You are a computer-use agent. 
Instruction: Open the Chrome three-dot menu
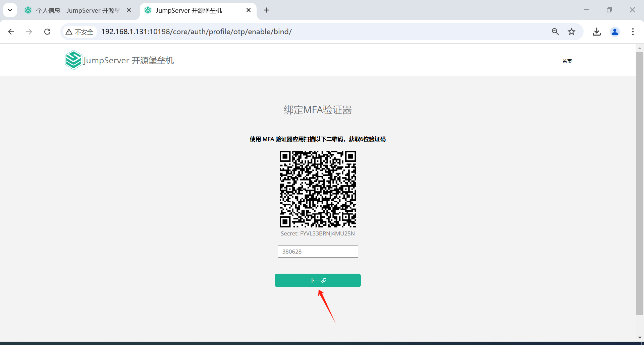[633, 31]
